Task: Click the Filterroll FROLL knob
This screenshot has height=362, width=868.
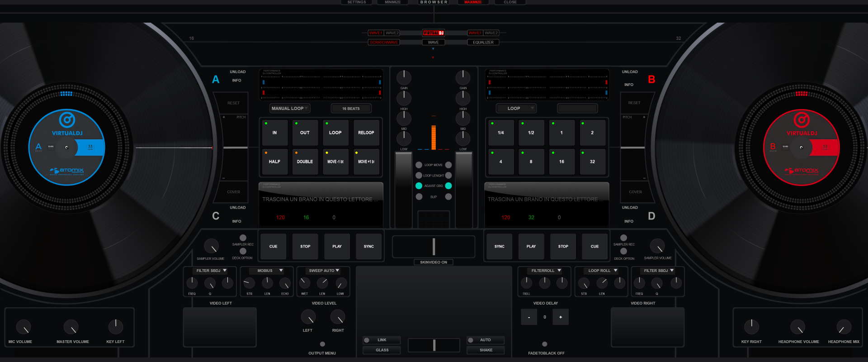Action: coord(526,283)
